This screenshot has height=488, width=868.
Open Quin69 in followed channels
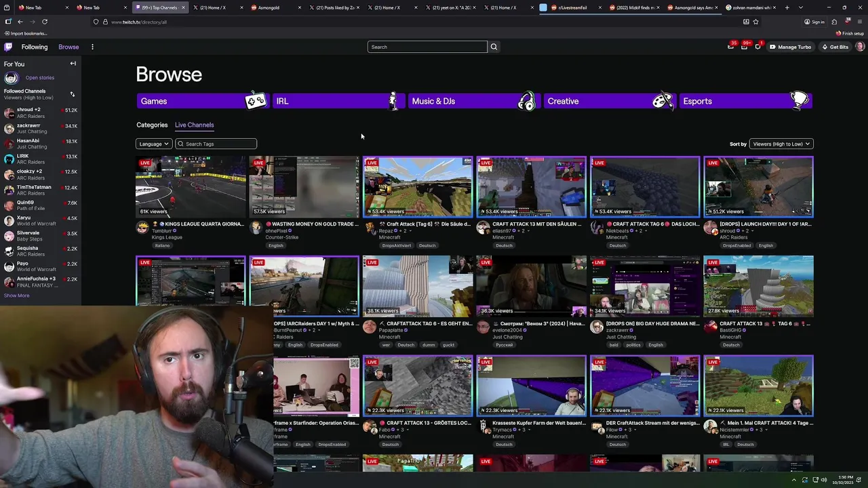[41, 205]
